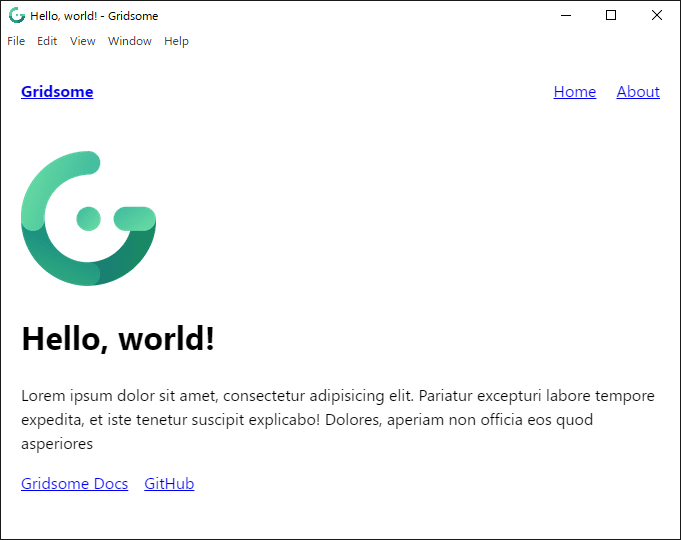Image resolution: width=681 pixels, height=540 pixels.
Task: Open the Help menu
Action: 176,41
